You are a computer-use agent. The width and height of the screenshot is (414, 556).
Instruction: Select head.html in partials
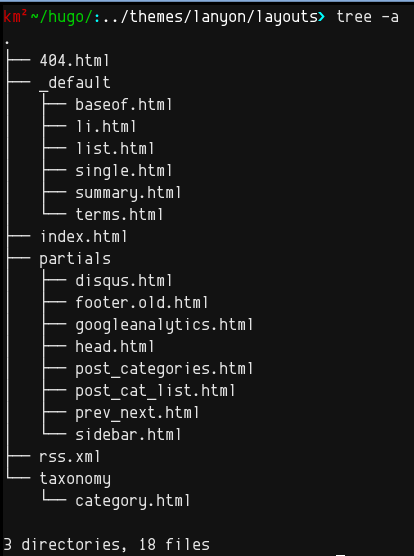[114, 346]
